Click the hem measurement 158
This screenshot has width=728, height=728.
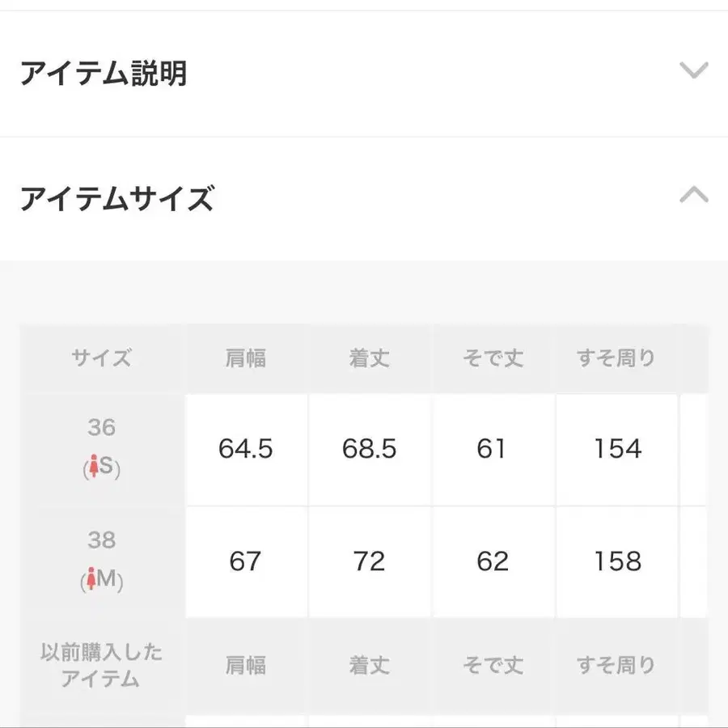click(x=616, y=560)
